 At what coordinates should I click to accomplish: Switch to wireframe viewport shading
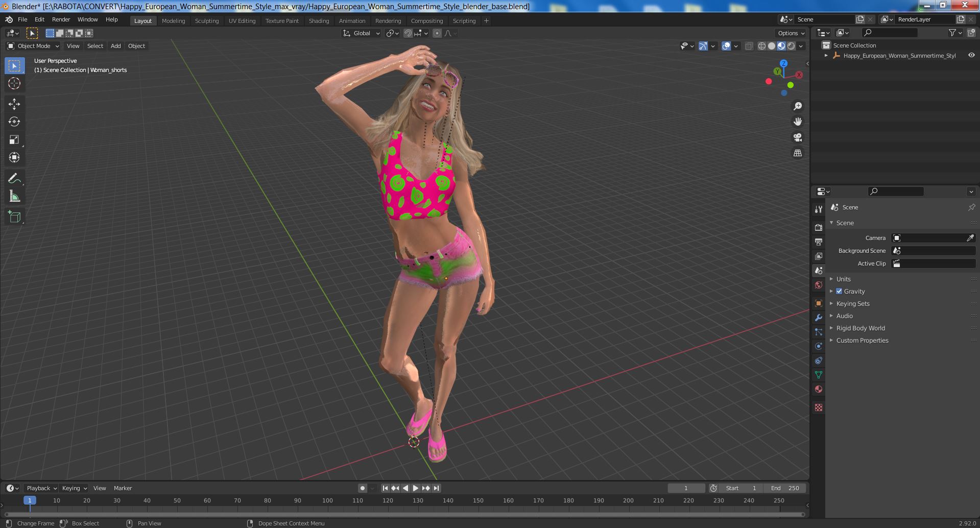coord(762,46)
